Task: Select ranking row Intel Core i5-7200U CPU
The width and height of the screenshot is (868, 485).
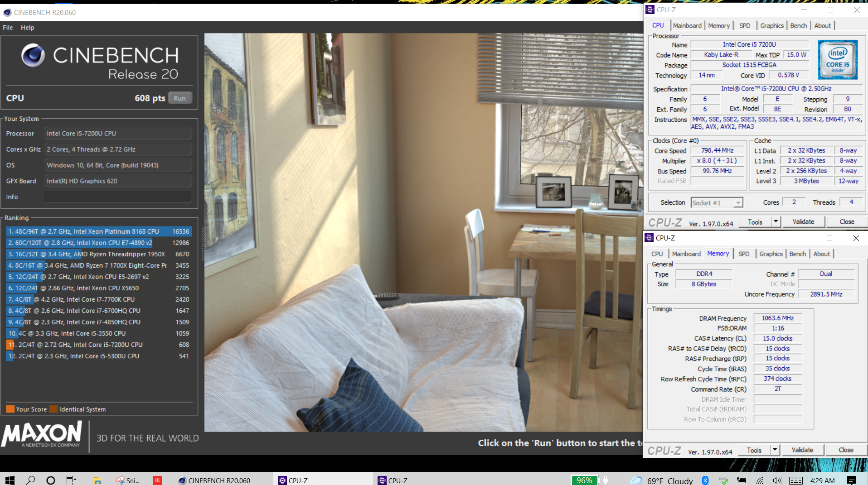Action: tap(99, 345)
